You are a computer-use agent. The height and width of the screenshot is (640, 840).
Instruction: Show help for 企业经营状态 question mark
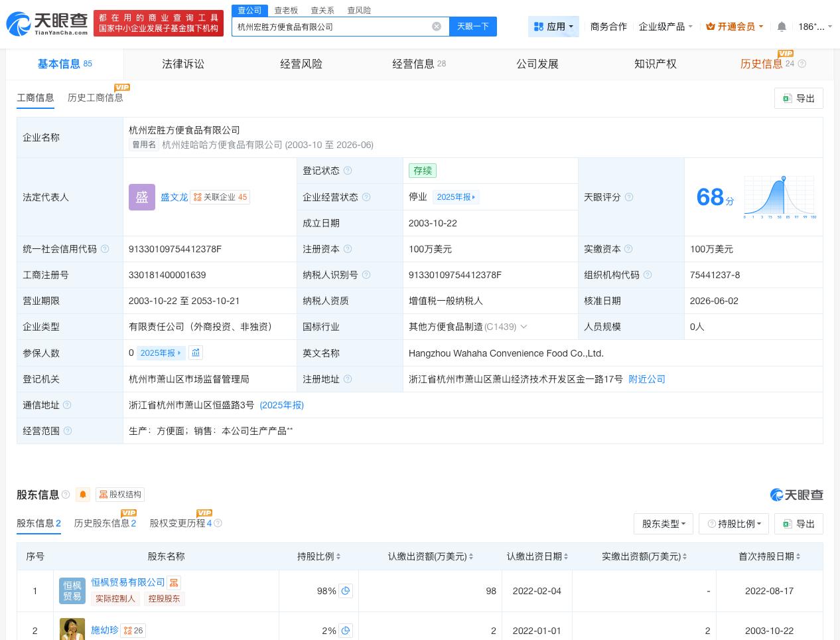click(x=366, y=197)
